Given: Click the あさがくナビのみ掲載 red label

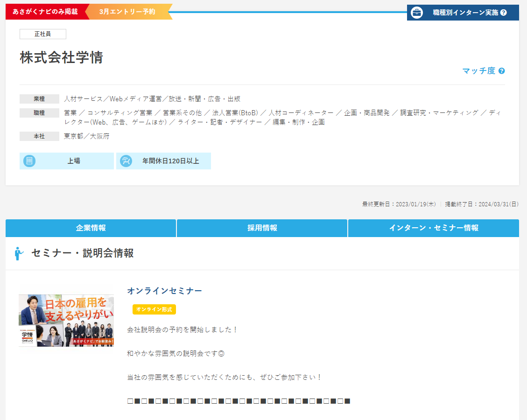Looking at the screenshot, I should [x=45, y=12].
